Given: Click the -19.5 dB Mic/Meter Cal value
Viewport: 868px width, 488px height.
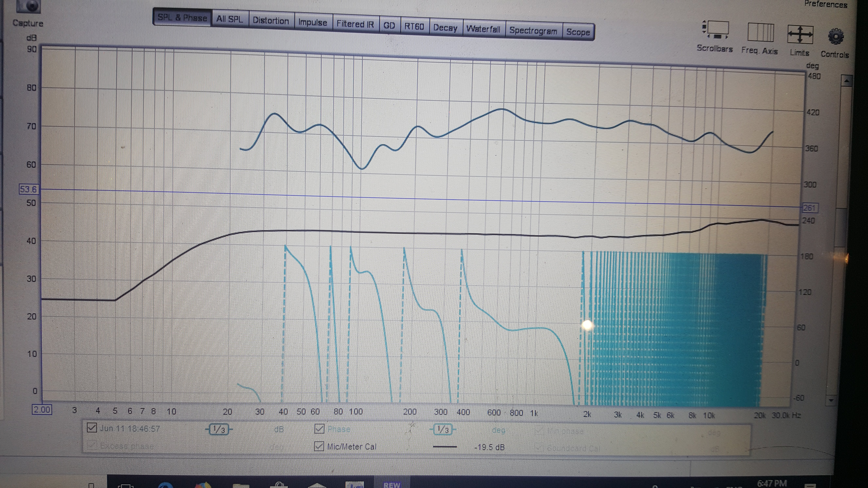Looking at the screenshot, I should [490, 447].
